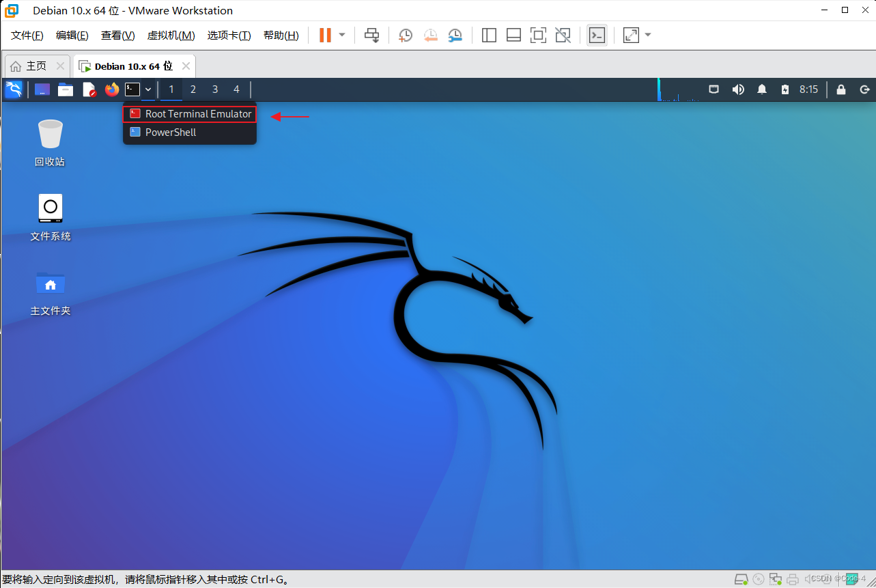This screenshot has width=876, height=588.
Task: Expand the power options dropdown arrow
Action: [342, 35]
